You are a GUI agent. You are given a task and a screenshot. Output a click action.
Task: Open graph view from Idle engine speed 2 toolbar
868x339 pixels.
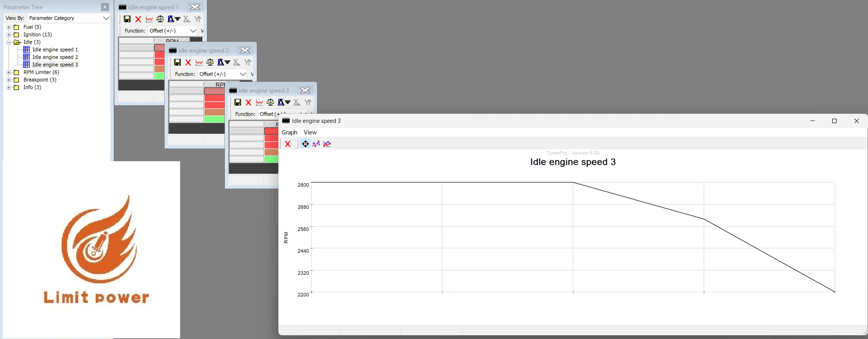199,63
